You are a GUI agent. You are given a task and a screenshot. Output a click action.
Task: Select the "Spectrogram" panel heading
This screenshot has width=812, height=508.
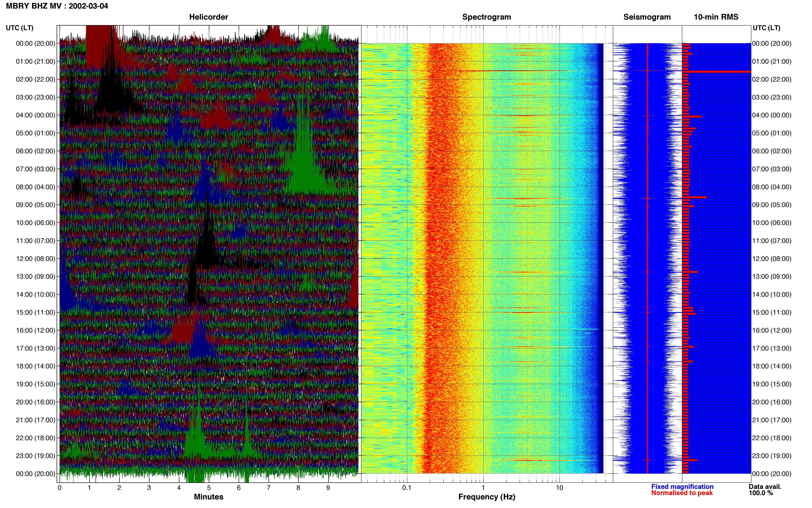point(487,17)
